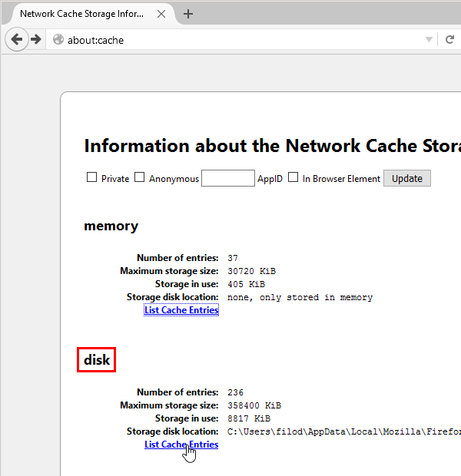
Task: Open List Cache Entries under memory
Action: [x=181, y=310]
